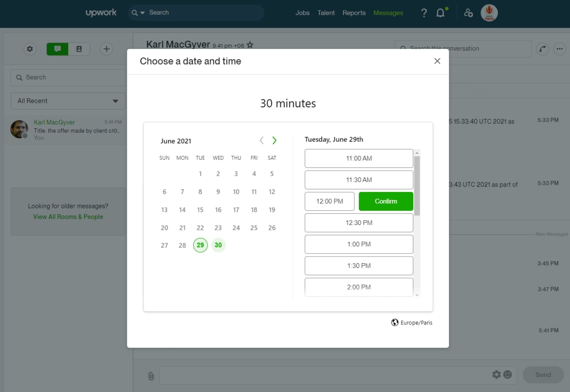This screenshot has width=570, height=392.
Task: Go to the previous month
Action: [x=261, y=140]
